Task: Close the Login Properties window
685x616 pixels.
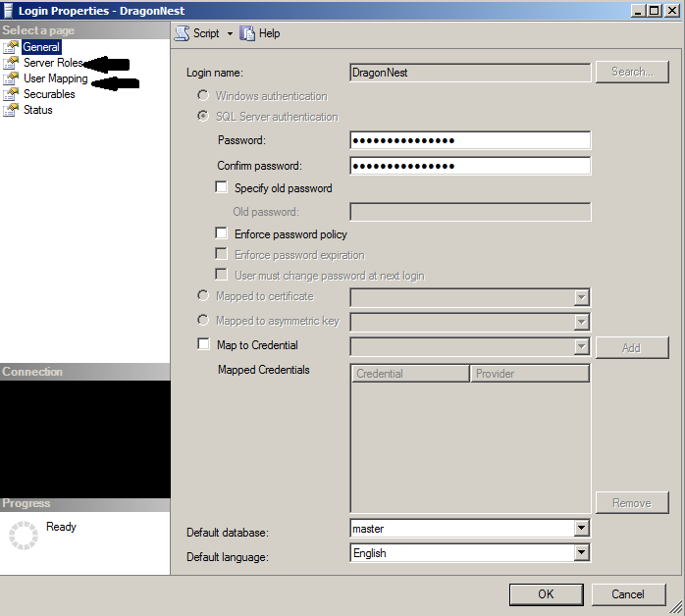Action: [672, 11]
